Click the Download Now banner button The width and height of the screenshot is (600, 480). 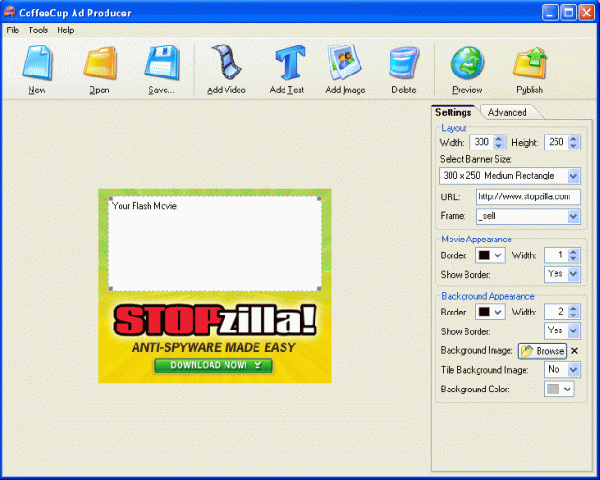point(214,365)
